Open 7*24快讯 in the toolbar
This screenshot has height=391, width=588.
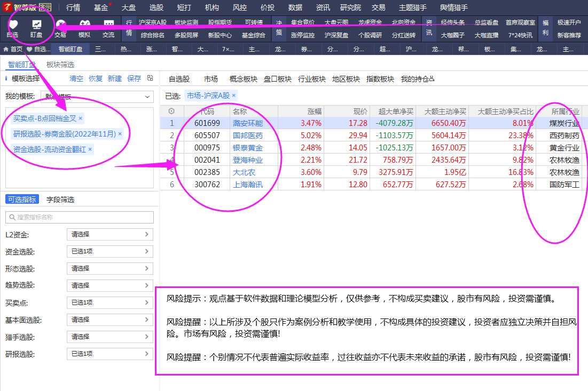(x=520, y=36)
